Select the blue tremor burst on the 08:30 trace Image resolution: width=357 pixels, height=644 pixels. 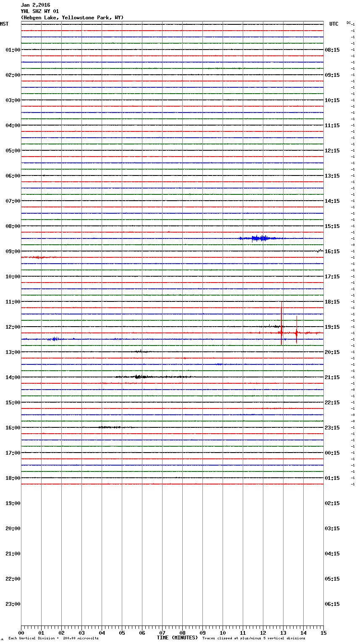(258, 238)
